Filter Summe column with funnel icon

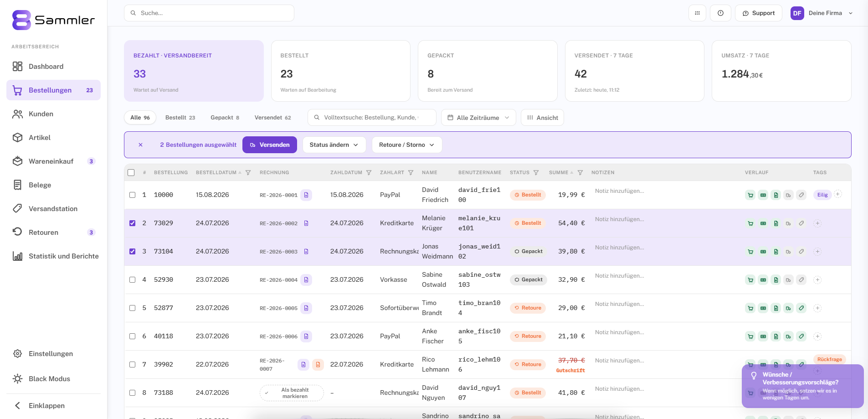pos(580,173)
